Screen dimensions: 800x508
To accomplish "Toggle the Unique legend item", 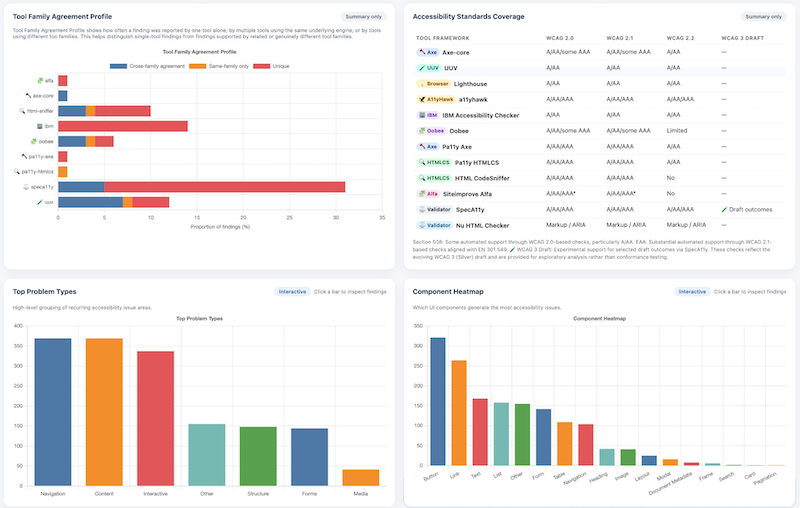I will [x=271, y=66].
